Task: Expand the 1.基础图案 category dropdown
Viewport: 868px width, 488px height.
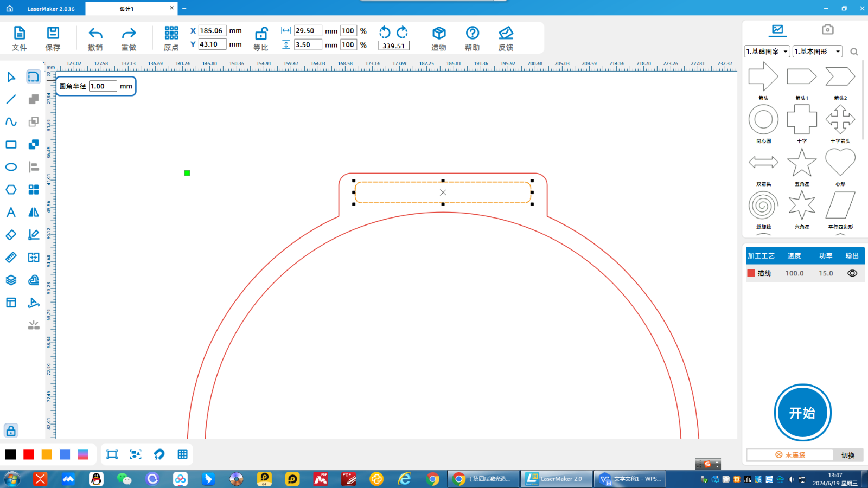Action: pos(767,52)
